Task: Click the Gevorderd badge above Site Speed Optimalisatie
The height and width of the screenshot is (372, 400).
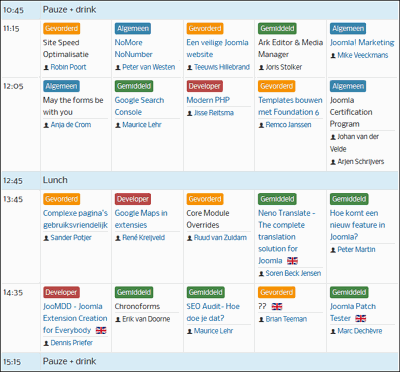Action: click(62, 29)
